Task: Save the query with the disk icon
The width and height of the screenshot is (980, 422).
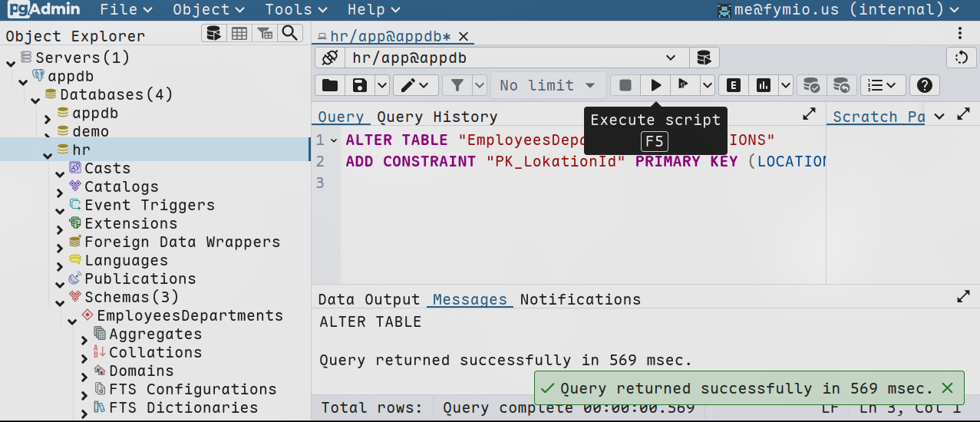Action: 359,85
